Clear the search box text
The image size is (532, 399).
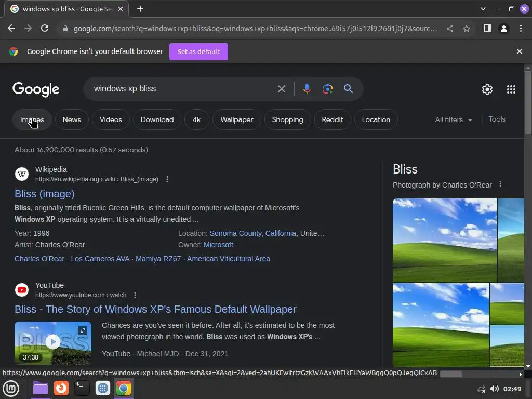[x=282, y=89]
